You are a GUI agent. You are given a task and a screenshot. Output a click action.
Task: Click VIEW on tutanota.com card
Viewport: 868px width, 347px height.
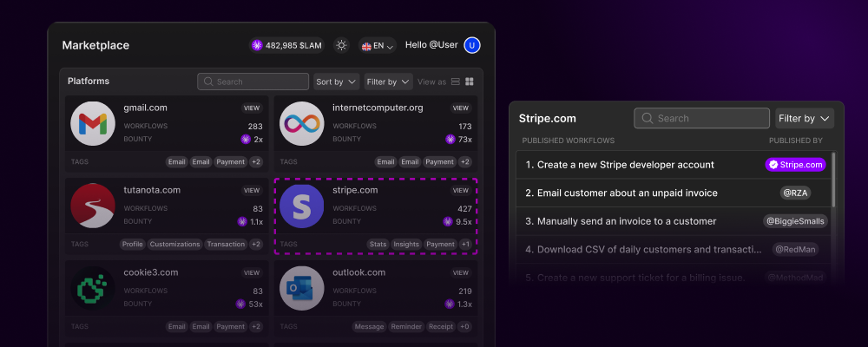tap(252, 190)
